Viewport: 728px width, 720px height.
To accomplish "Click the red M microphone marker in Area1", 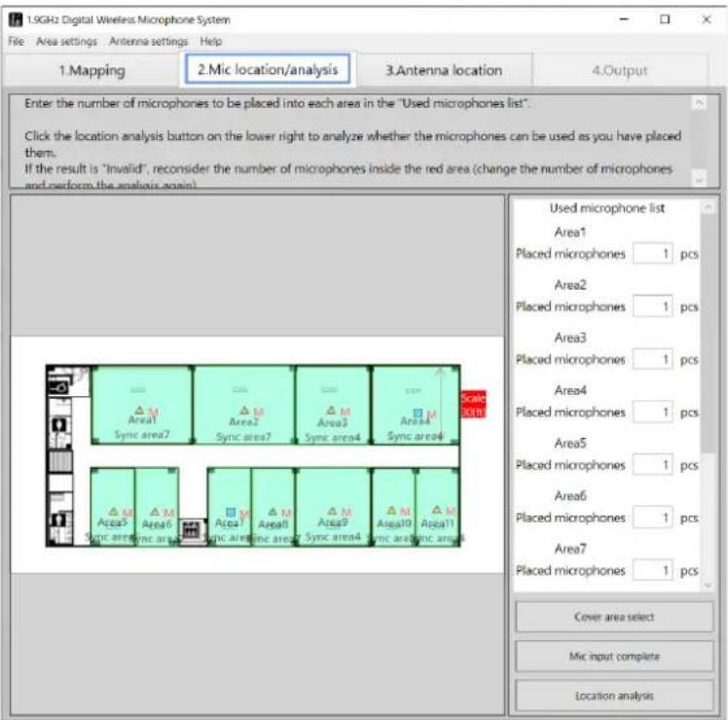I will click(154, 412).
